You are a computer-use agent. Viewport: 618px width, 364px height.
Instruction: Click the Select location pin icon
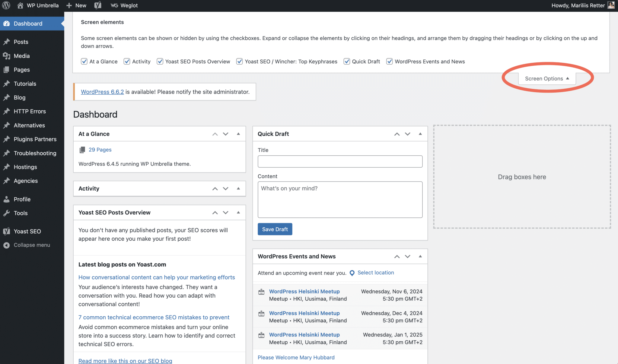[x=352, y=273]
